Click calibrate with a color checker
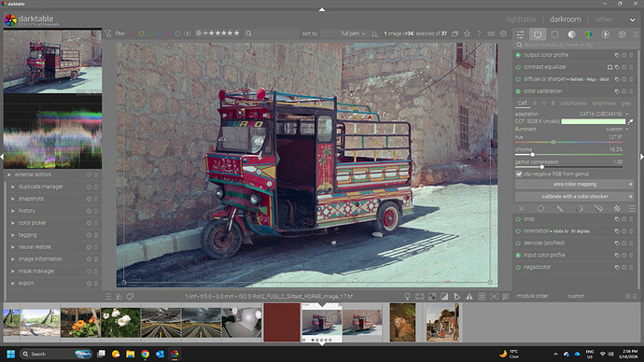The image size is (644, 362). 574,197
